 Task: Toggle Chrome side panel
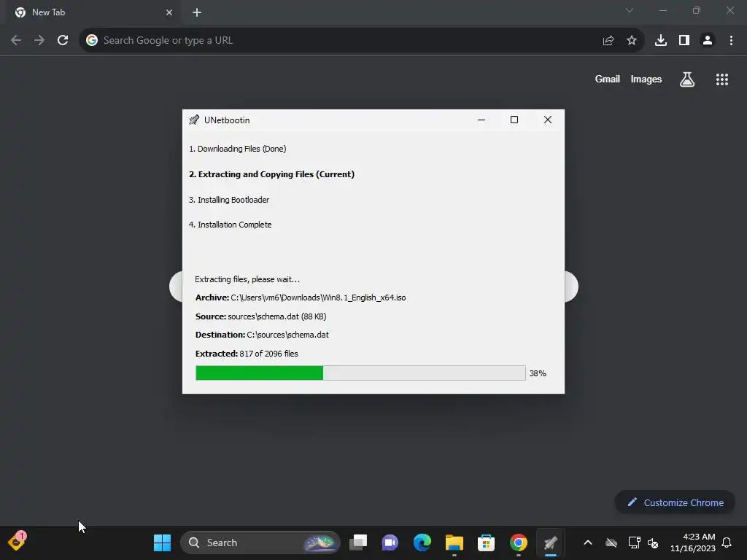pos(684,41)
